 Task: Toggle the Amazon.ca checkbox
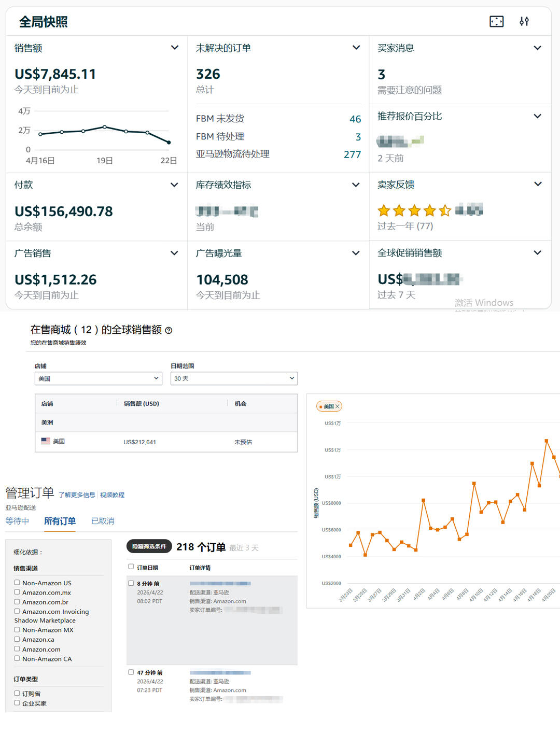click(17, 639)
